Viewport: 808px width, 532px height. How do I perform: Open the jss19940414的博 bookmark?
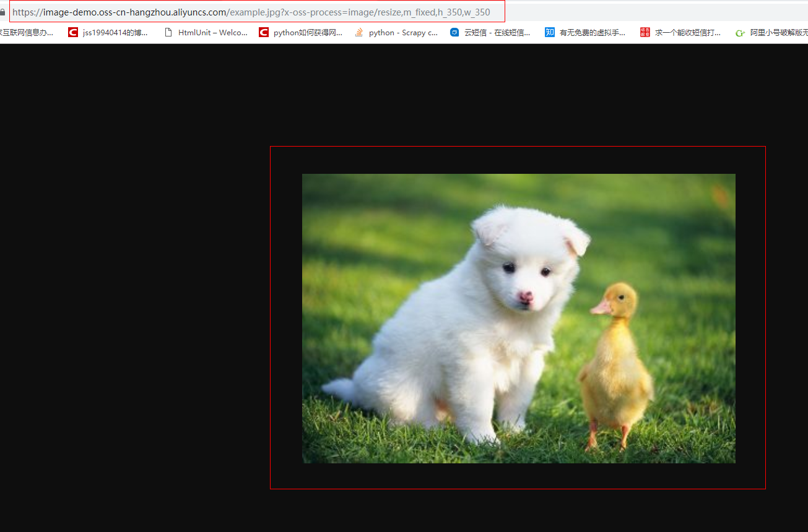pyautogui.click(x=115, y=32)
